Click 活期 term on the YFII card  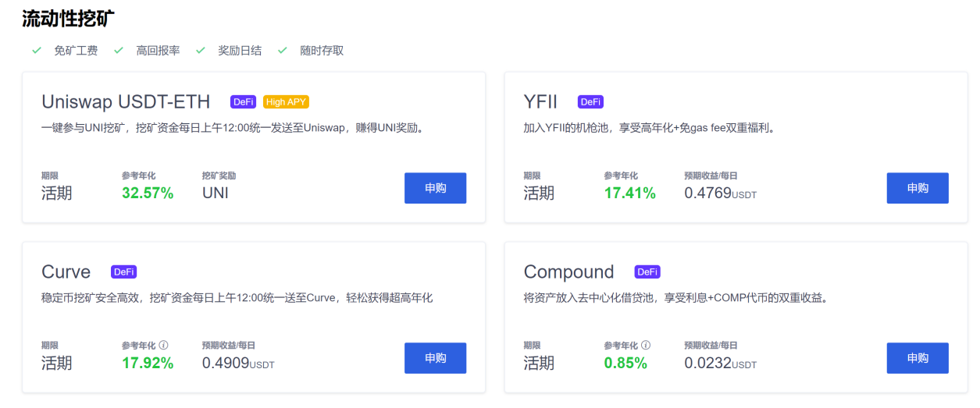point(539,193)
